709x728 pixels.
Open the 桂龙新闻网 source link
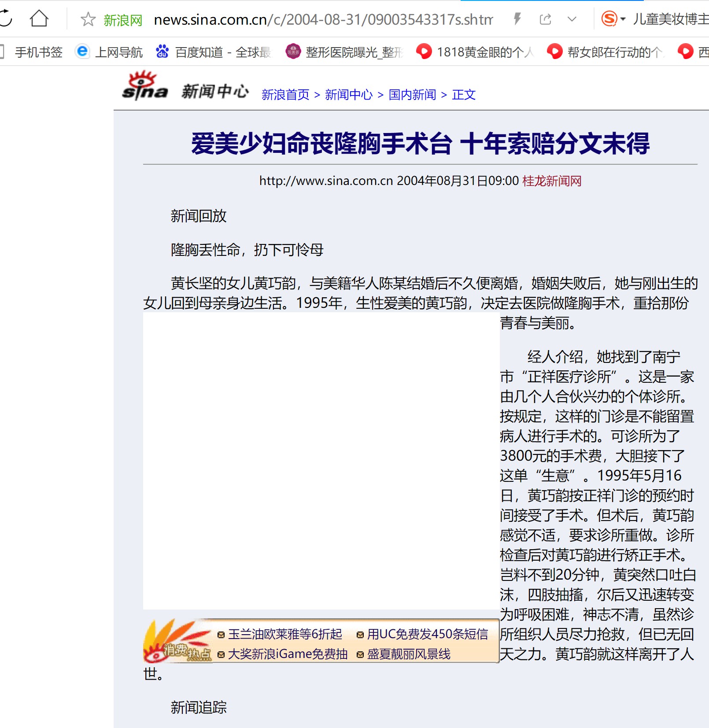click(x=552, y=181)
